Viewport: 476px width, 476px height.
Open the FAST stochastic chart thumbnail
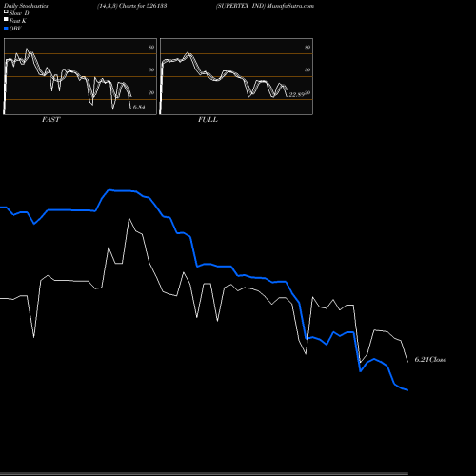pos(80,76)
